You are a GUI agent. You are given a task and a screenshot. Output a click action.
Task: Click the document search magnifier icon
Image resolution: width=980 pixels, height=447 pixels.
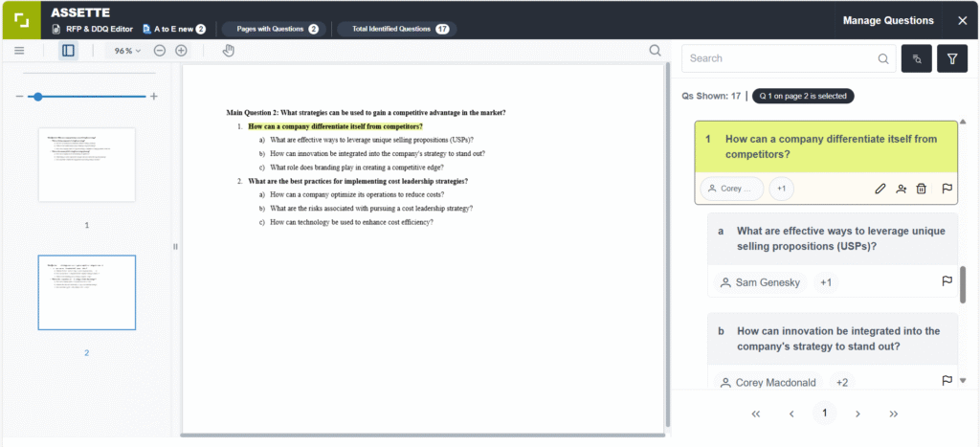(655, 51)
